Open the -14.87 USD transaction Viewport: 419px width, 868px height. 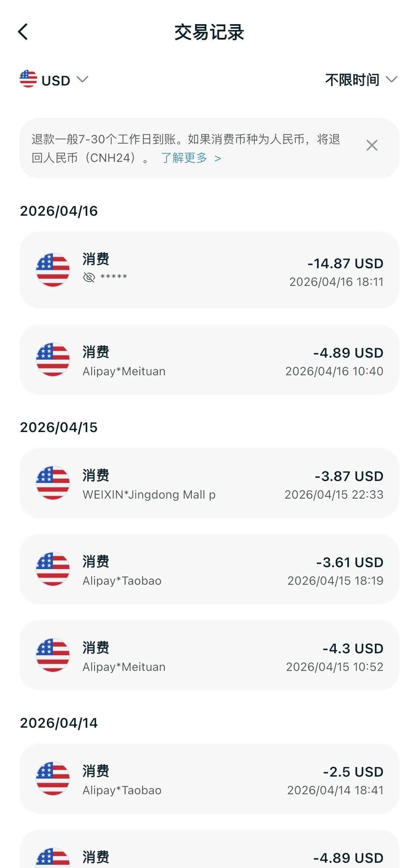[209, 270]
